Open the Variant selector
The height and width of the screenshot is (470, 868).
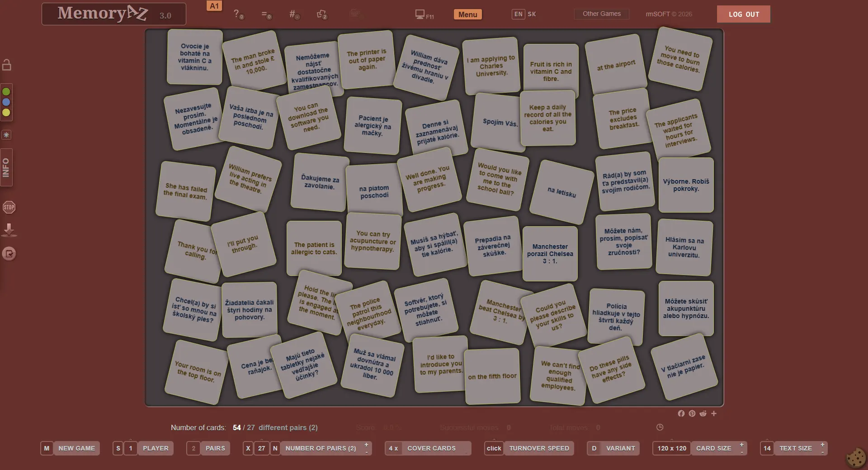pyautogui.click(x=620, y=448)
